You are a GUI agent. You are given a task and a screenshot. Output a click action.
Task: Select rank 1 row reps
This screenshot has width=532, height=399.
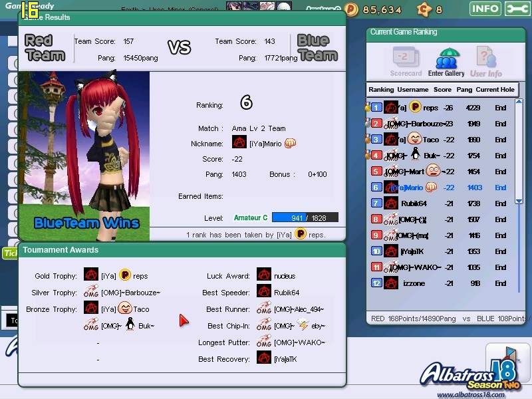pos(440,108)
